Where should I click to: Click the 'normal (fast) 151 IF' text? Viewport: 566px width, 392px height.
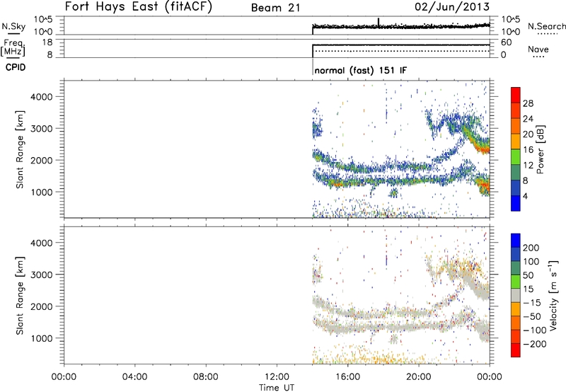coord(361,70)
